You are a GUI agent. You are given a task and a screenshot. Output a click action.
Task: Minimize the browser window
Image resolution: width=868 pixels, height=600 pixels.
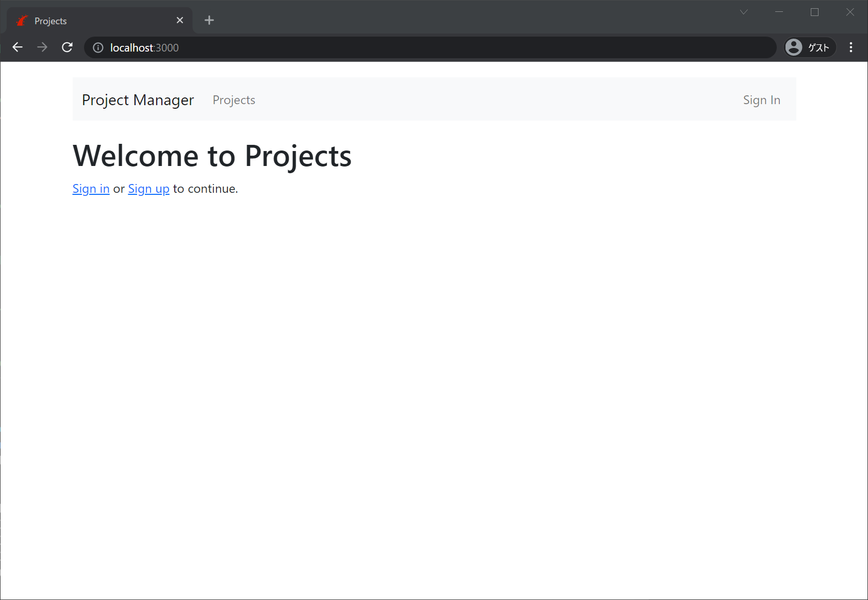pyautogui.click(x=779, y=12)
